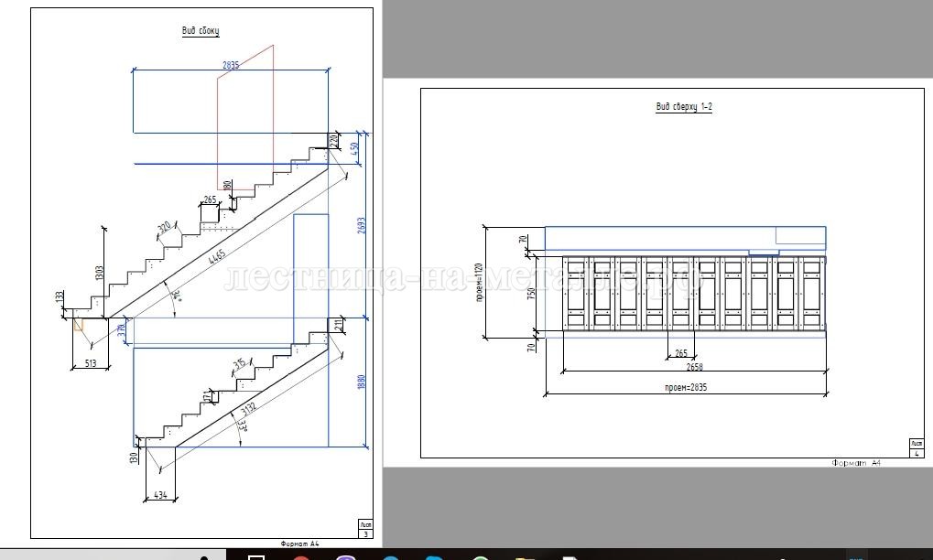
Task: Click the 34° angle label on upper flight
Action: (x=176, y=296)
